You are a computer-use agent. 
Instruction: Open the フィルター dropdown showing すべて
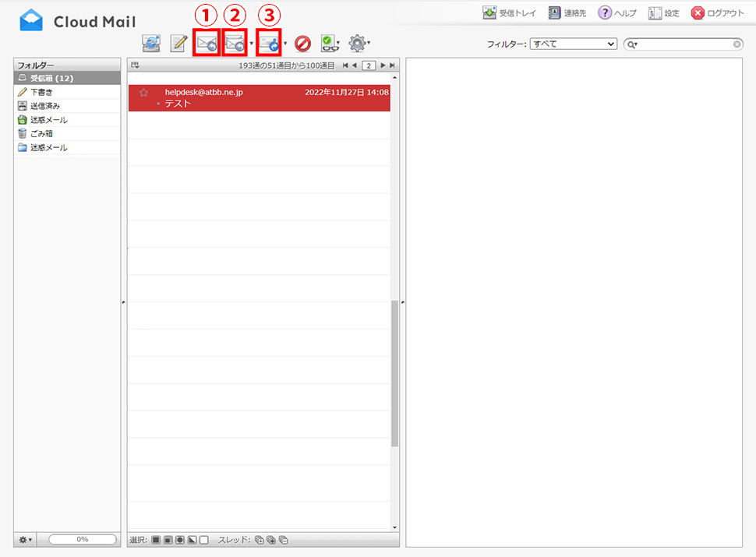[x=573, y=44]
